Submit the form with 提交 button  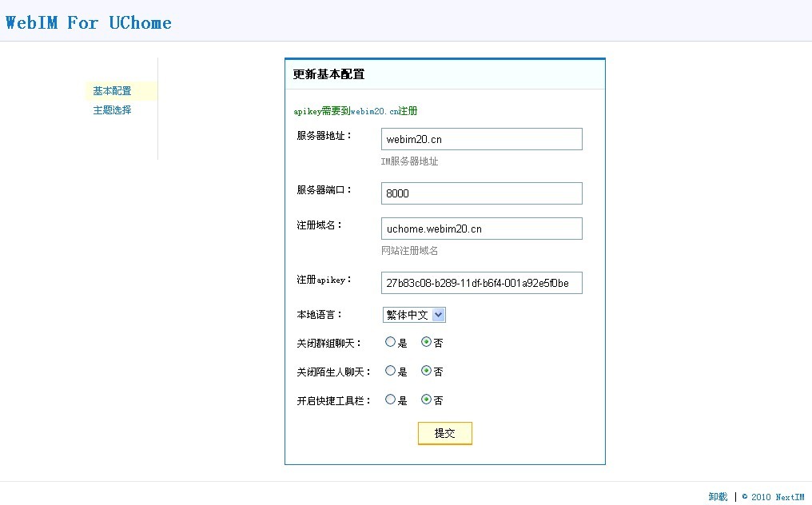445,434
